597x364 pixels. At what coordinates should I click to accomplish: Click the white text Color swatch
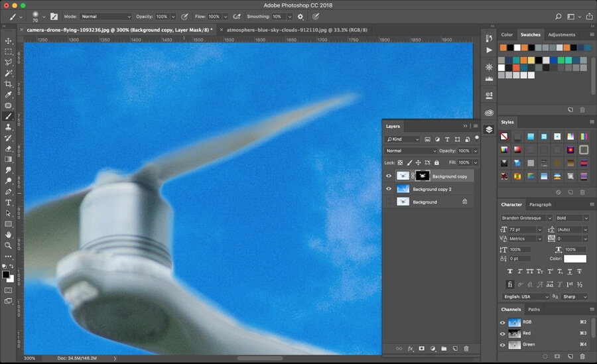tap(575, 259)
